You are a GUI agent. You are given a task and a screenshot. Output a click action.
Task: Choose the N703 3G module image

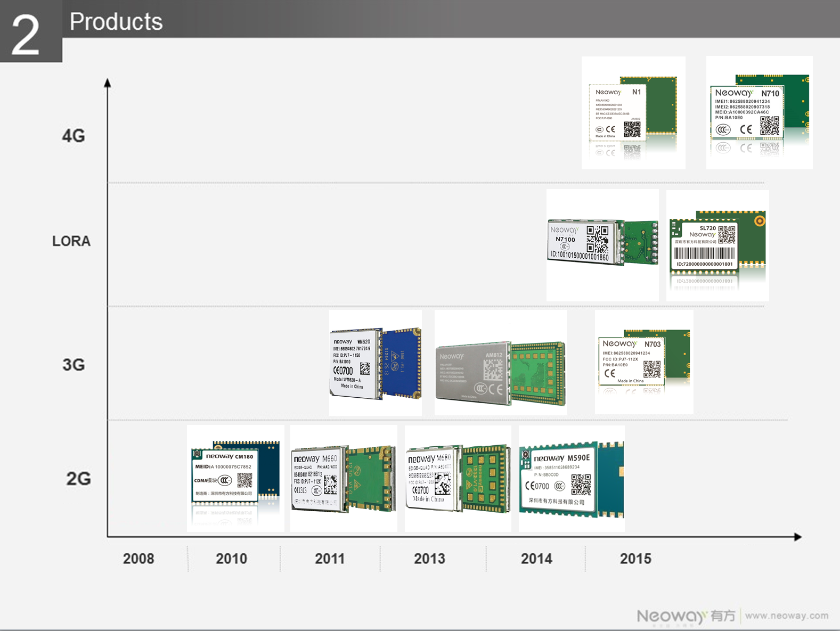coord(643,362)
